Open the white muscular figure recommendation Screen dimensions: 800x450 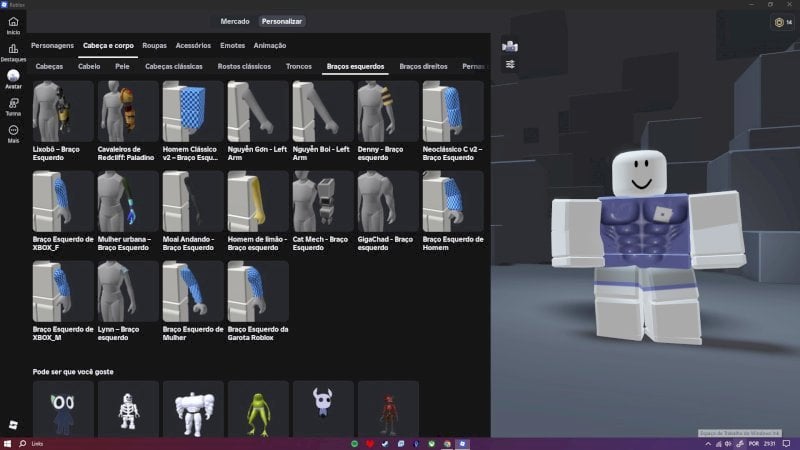coord(193,410)
